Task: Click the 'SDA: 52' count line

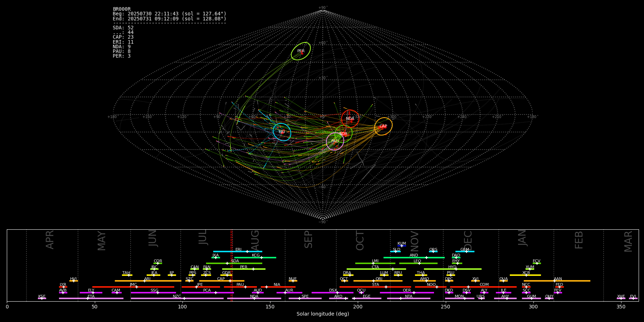Action: 123,28
